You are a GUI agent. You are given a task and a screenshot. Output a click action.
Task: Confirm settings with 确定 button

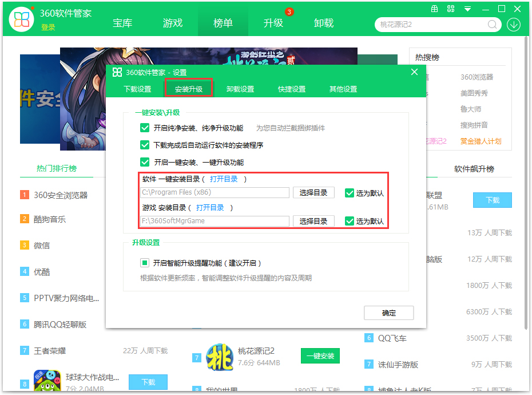[389, 313]
